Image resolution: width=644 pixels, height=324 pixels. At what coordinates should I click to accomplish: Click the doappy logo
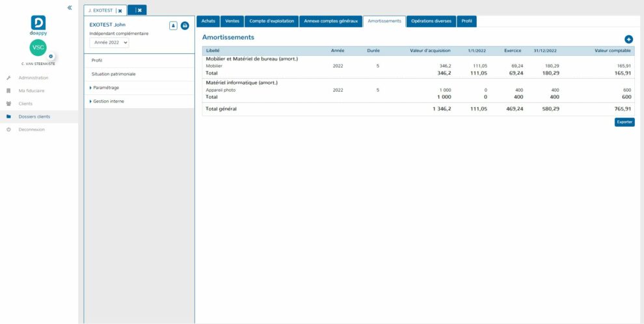click(38, 23)
